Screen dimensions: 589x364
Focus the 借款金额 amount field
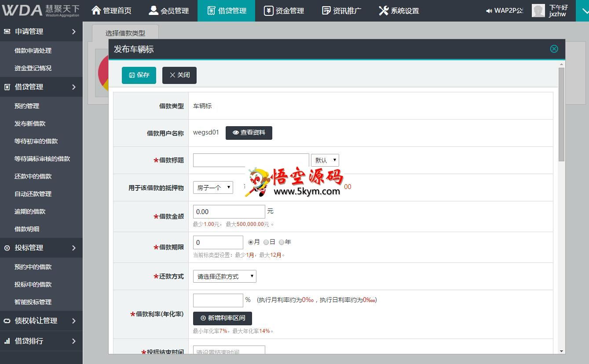coord(229,211)
